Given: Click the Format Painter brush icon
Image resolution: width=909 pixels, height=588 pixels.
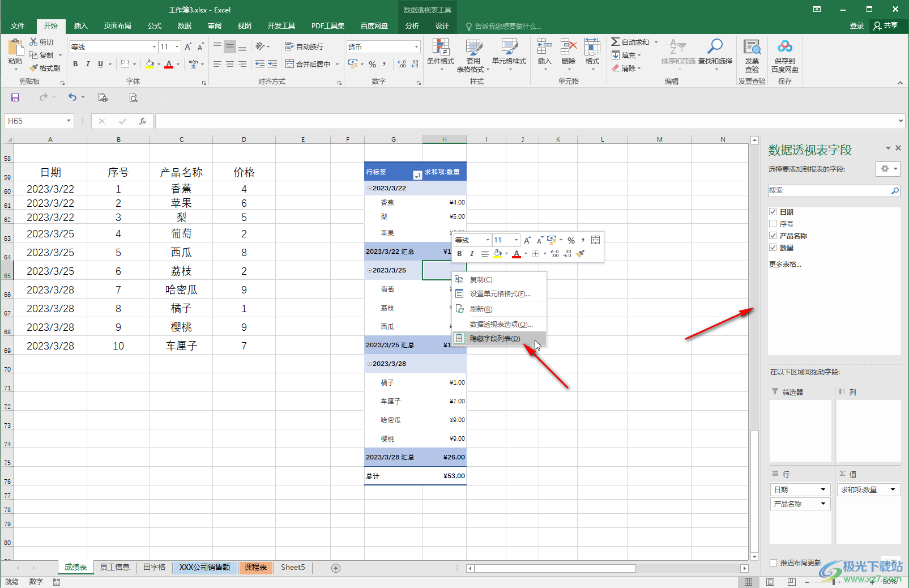Looking at the screenshot, I should [x=33, y=68].
